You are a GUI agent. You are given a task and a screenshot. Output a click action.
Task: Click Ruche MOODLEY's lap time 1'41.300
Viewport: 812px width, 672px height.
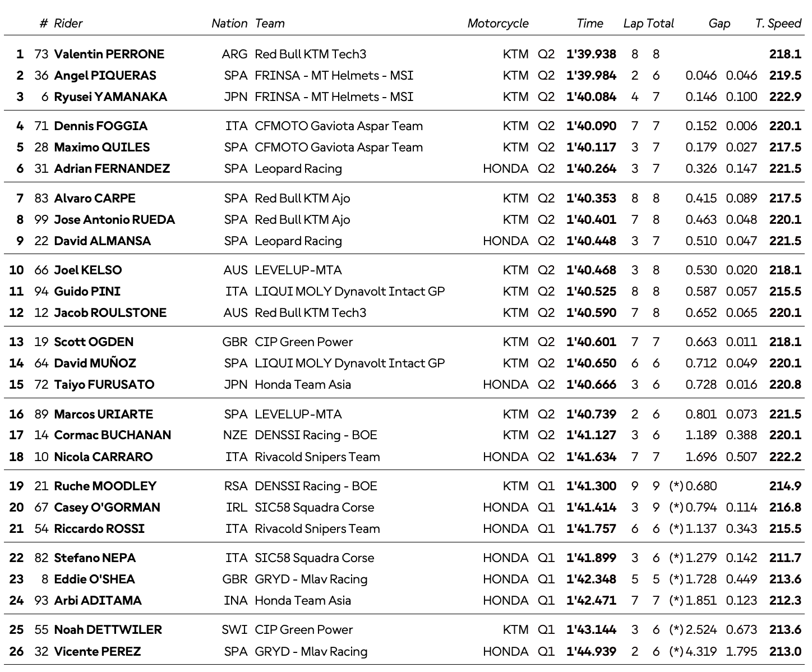tap(591, 486)
